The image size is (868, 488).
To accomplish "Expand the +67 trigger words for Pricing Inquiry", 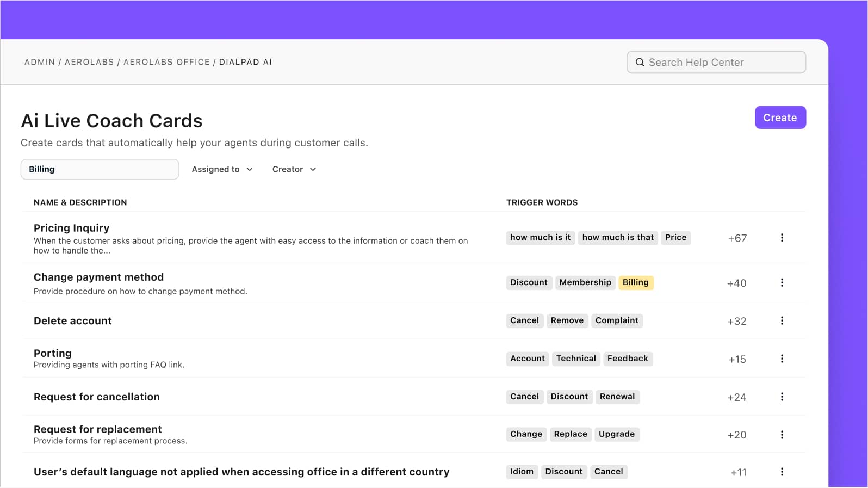I will point(737,238).
